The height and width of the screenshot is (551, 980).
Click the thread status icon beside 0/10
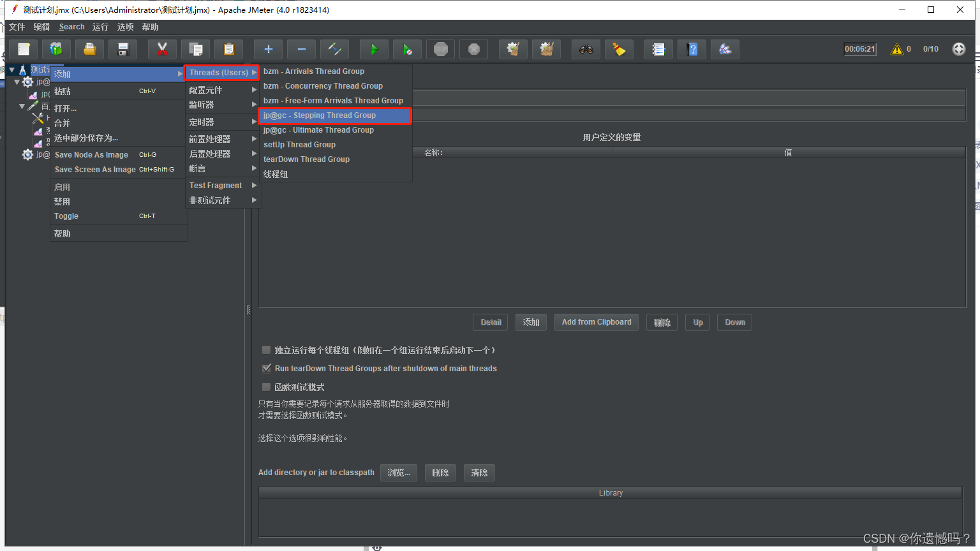[959, 49]
